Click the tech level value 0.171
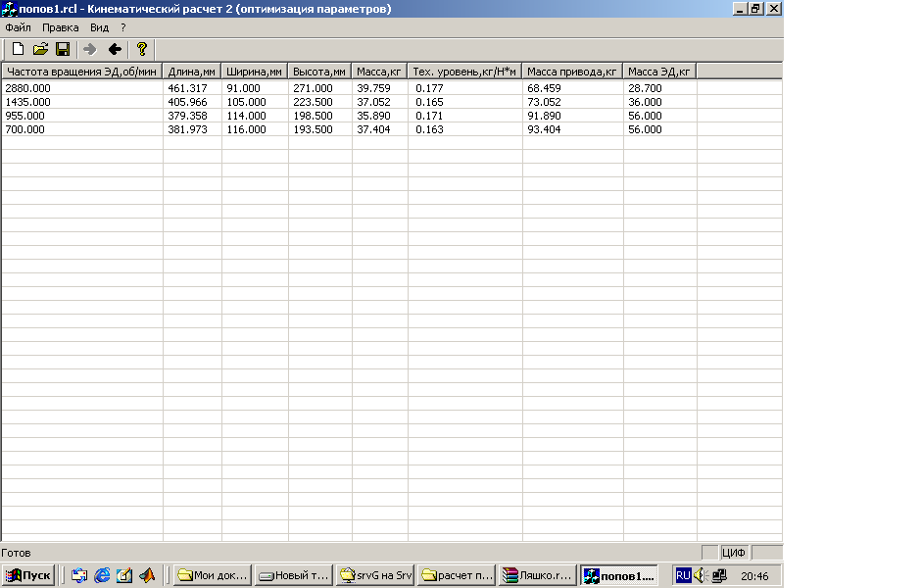Viewport: 922px width, 588px height. coord(429,116)
